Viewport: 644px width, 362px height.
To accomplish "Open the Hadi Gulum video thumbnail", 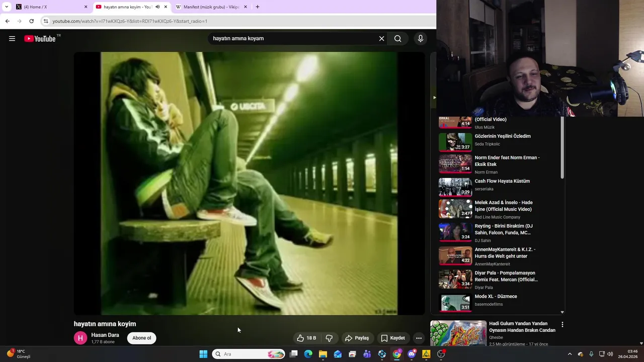I will point(458,333).
